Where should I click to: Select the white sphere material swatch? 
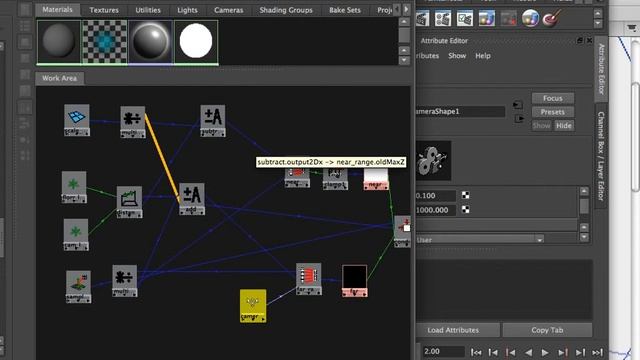pyautogui.click(x=196, y=42)
